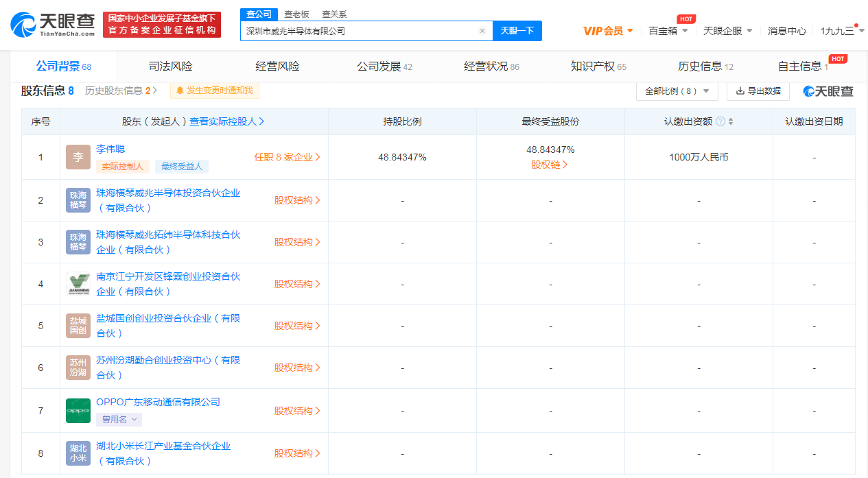Image resolution: width=868 pixels, height=478 pixels.
Task: Open OPPO广东移动通信有限公司 link
Action: tap(158, 403)
